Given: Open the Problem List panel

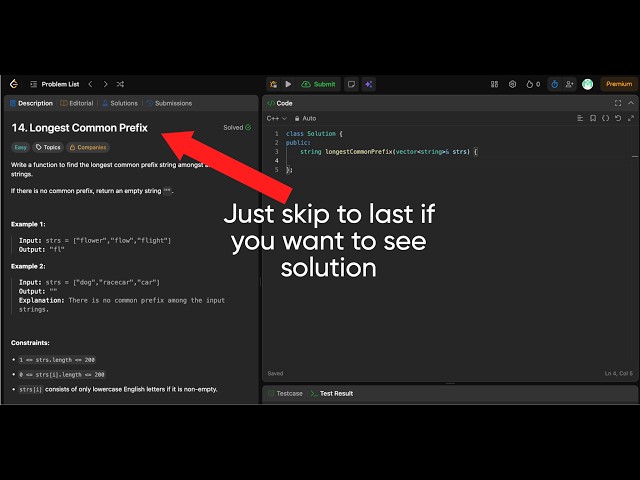Looking at the screenshot, I should tap(55, 84).
